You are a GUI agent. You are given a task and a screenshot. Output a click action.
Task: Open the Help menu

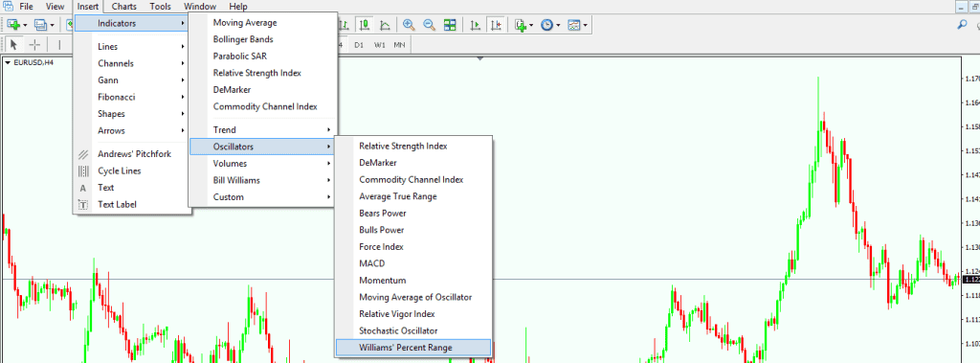pyautogui.click(x=238, y=7)
